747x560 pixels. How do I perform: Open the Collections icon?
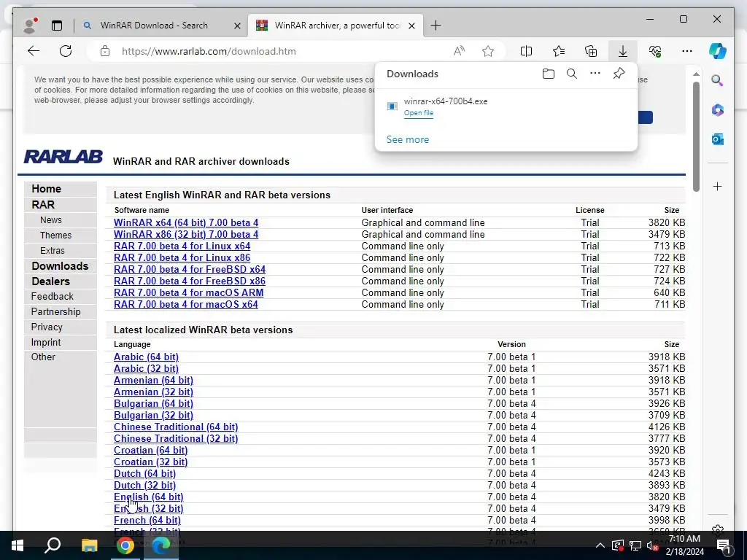tap(591, 51)
